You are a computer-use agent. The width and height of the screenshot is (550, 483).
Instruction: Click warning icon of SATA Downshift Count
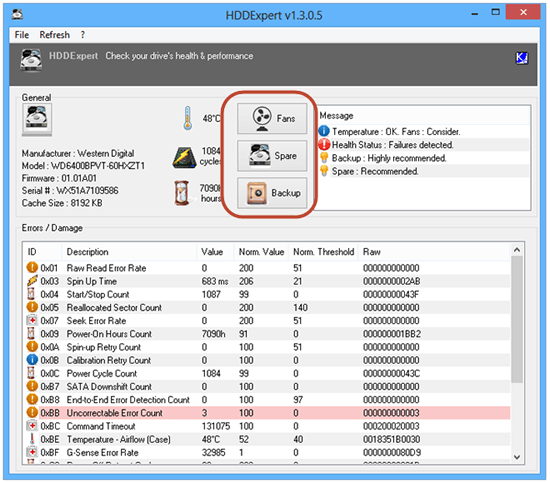32,387
